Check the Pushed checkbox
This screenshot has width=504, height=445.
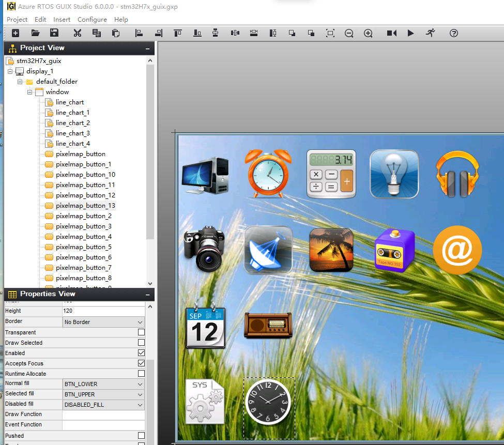point(141,435)
